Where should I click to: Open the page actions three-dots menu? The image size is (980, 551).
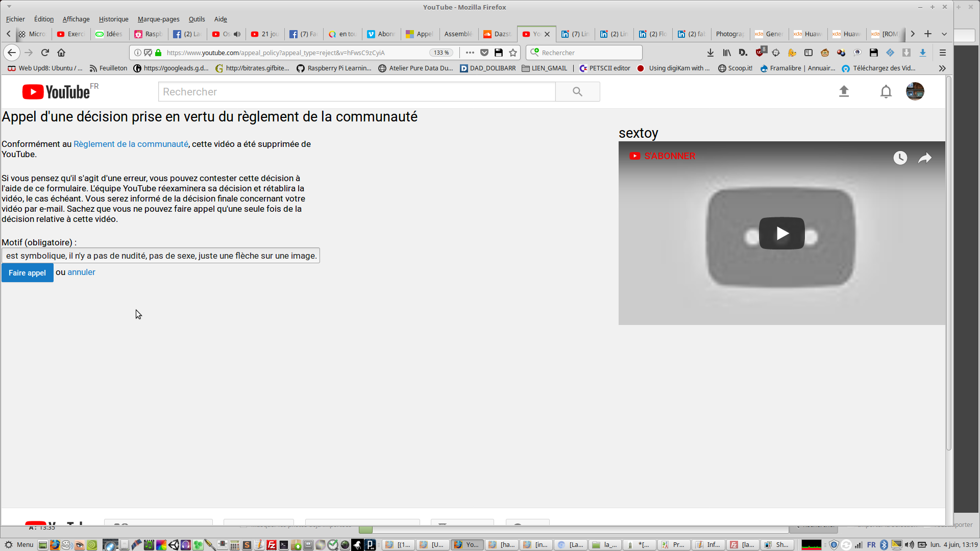click(470, 53)
